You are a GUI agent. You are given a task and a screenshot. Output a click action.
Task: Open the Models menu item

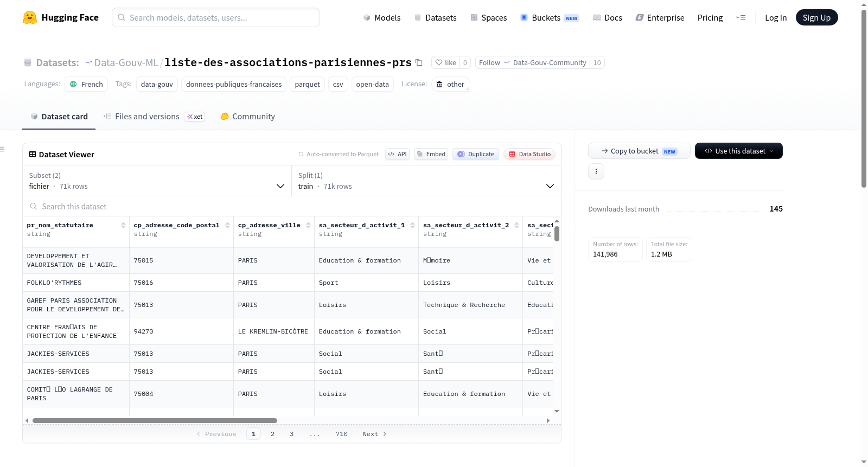(382, 17)
